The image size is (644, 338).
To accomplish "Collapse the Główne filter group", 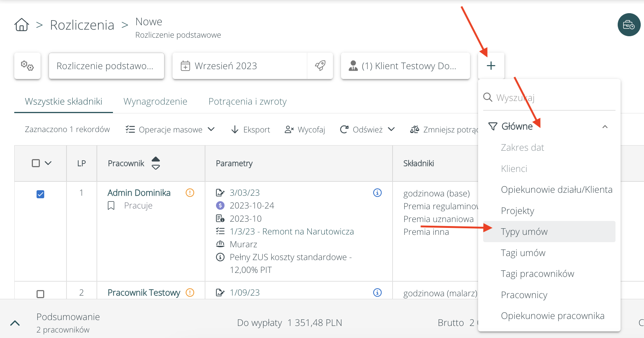I will tap(605, 127).
